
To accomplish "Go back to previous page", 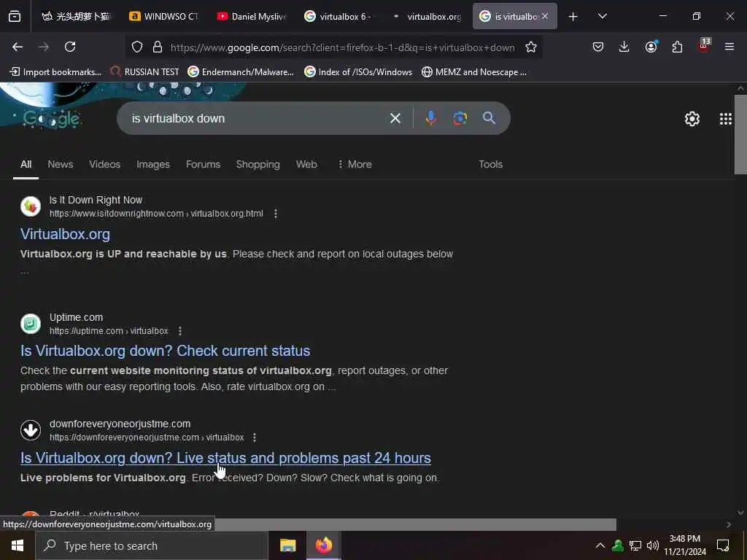I will tap(18, 47).
